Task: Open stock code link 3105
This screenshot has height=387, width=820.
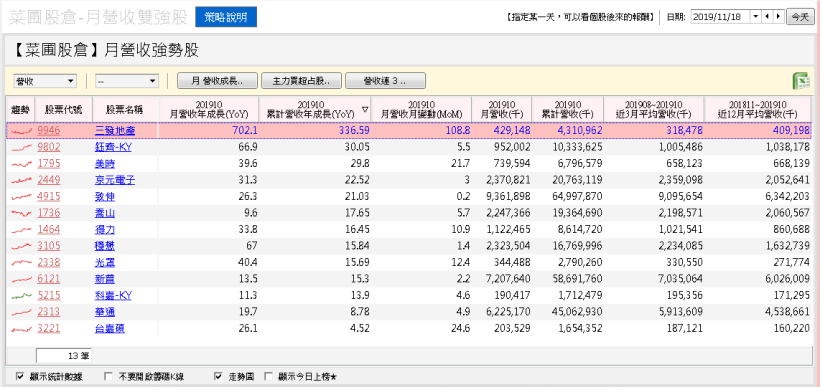Action: tap(49, 246)
